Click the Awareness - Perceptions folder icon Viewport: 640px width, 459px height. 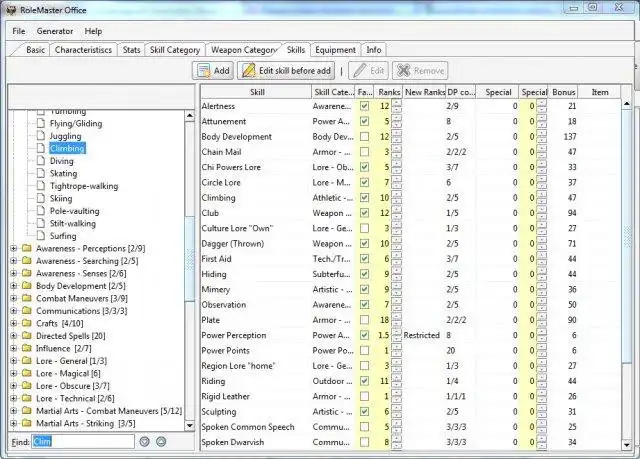pos(27,248)
